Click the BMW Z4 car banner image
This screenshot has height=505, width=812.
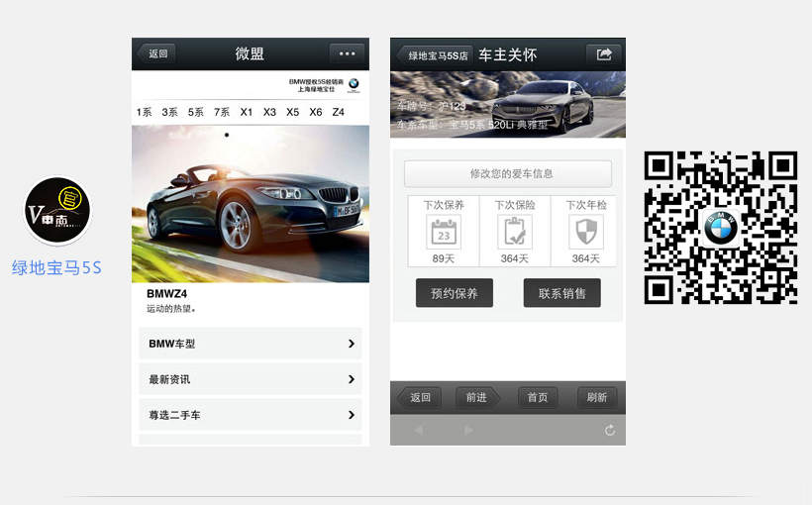click(x=251, y=204)
